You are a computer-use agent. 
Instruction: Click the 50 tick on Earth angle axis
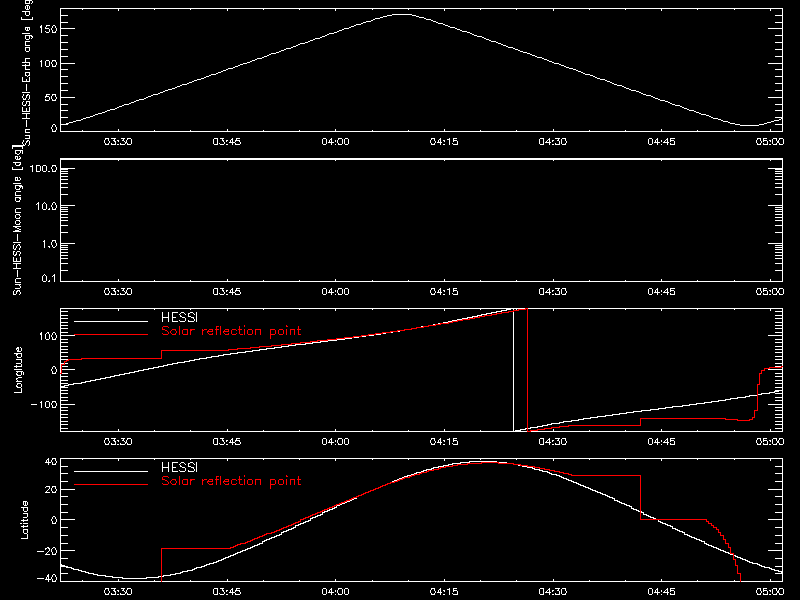[x=51, y=97]
